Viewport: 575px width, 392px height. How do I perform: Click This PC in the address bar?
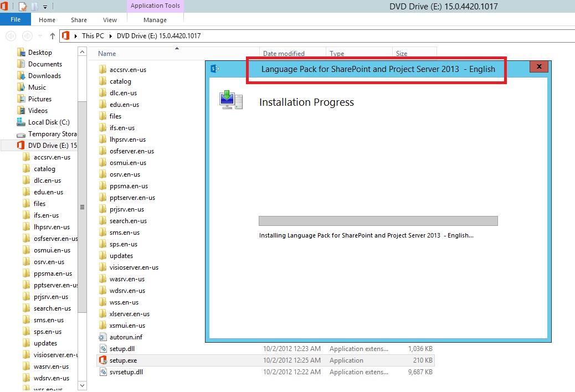(x=93, y=36)
